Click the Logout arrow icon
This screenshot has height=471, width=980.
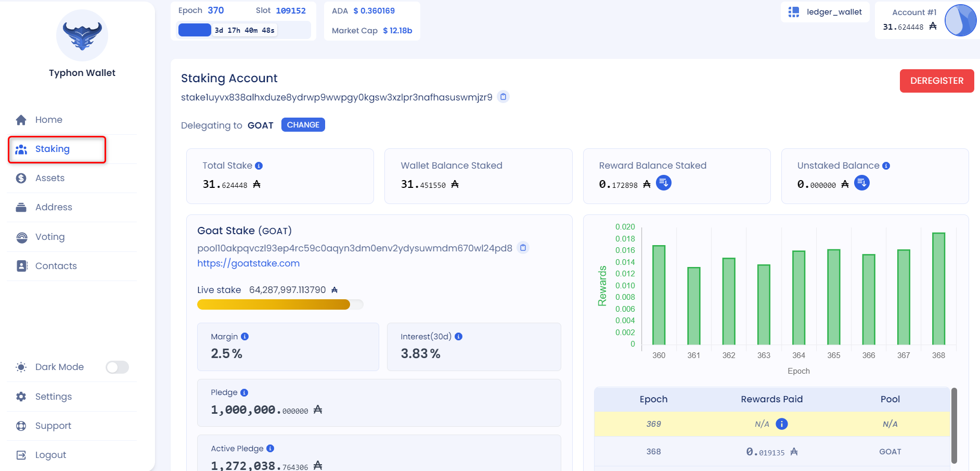pyautogui.click(x=21, y=455)
